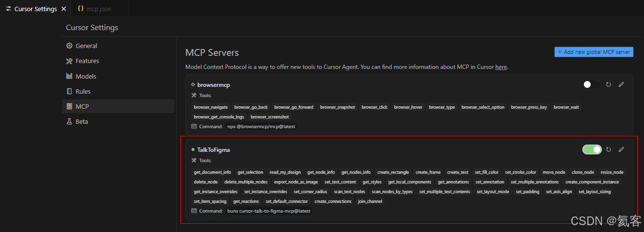Click the create_rectangle tool chip
Image resolution: width=644 pixels, height=232 pixels.
coord(393,172)
